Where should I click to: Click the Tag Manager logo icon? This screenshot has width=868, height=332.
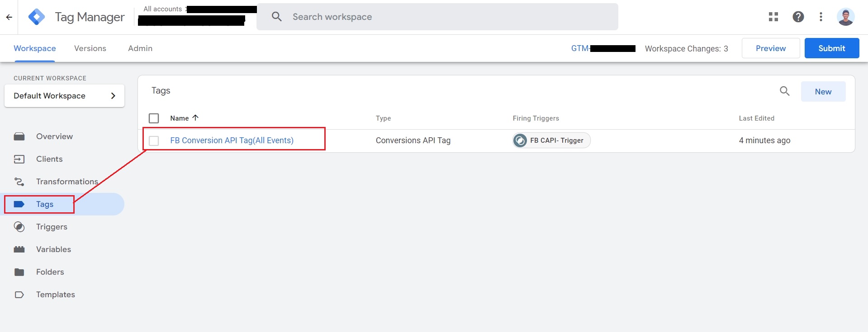click(x=37, y=17)
